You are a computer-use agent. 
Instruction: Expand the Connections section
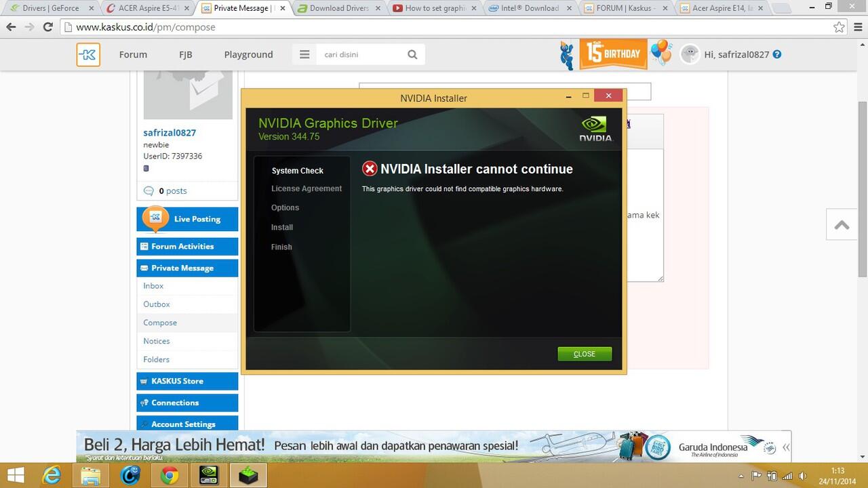coord(187,403)
